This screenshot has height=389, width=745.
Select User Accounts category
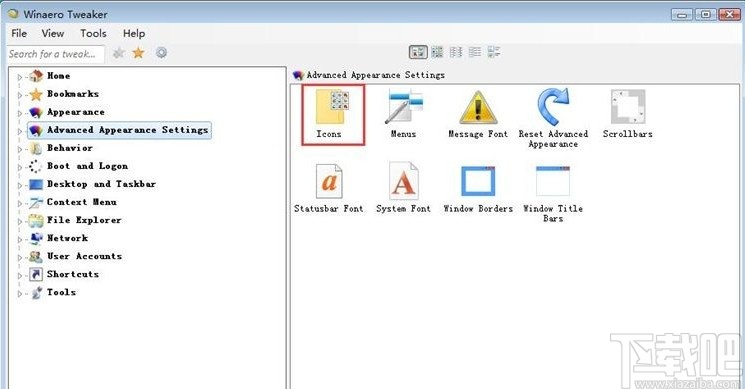[x=84, y=256]
